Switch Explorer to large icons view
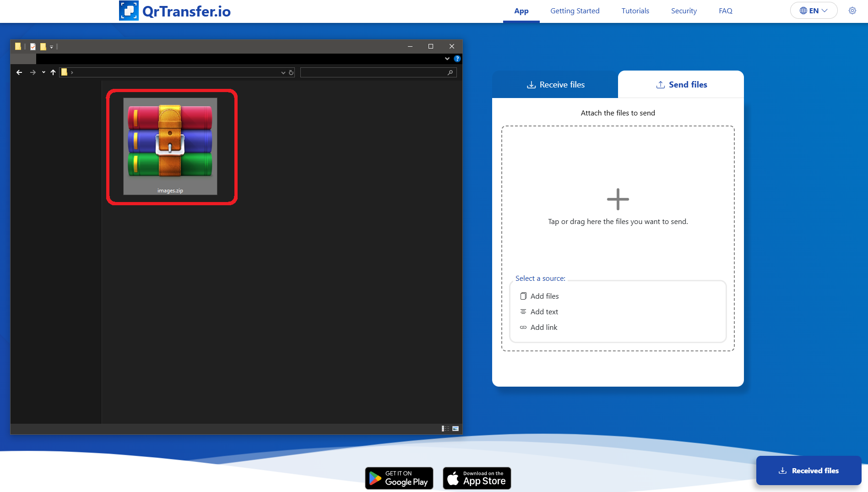Viewport: 868px width, 492px height. 456,429
